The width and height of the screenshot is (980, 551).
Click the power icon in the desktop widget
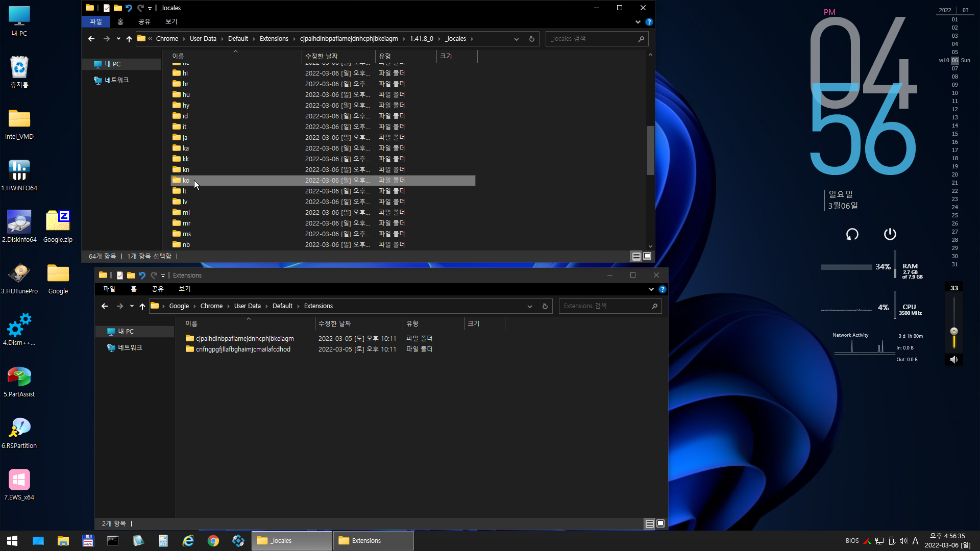pos(890,234)
